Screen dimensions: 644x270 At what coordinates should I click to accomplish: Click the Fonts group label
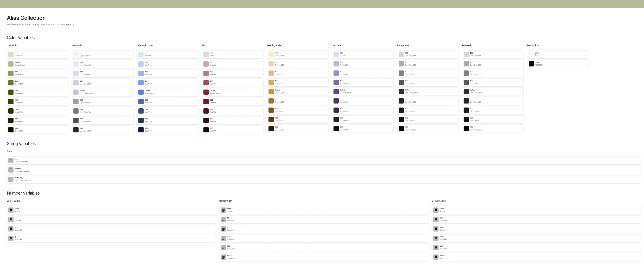[9, 151]
